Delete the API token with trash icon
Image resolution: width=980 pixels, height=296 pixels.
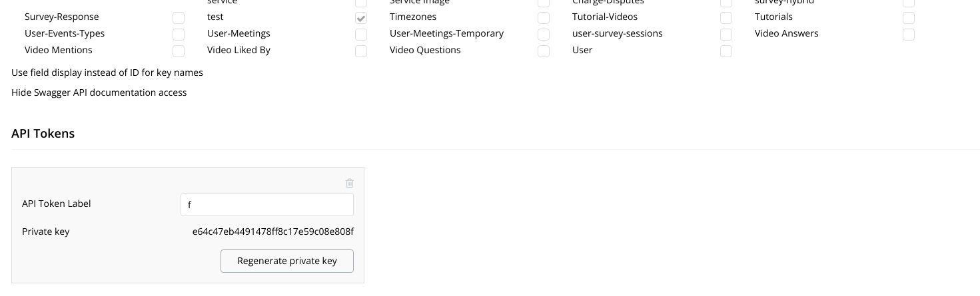tap(350, 183)
